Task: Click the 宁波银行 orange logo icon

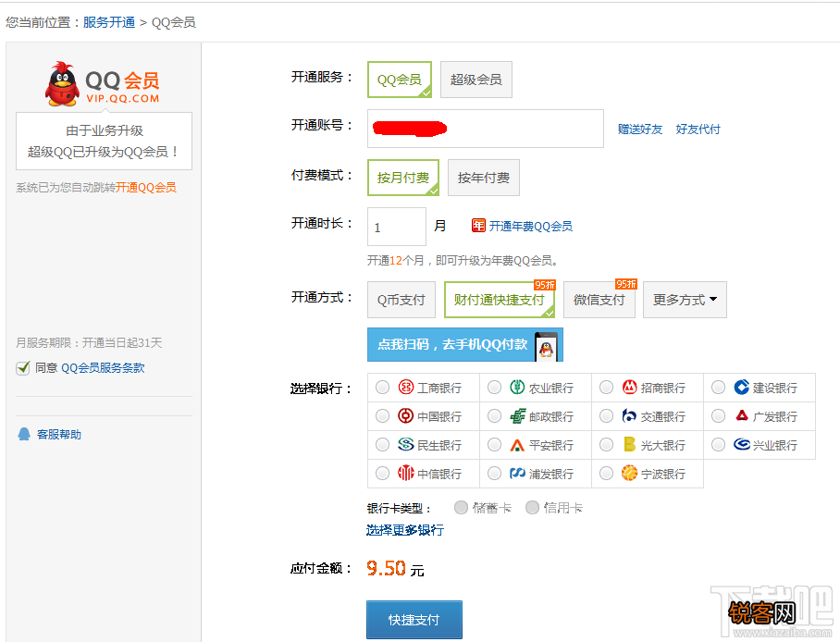Action: [x=629, y=473]
